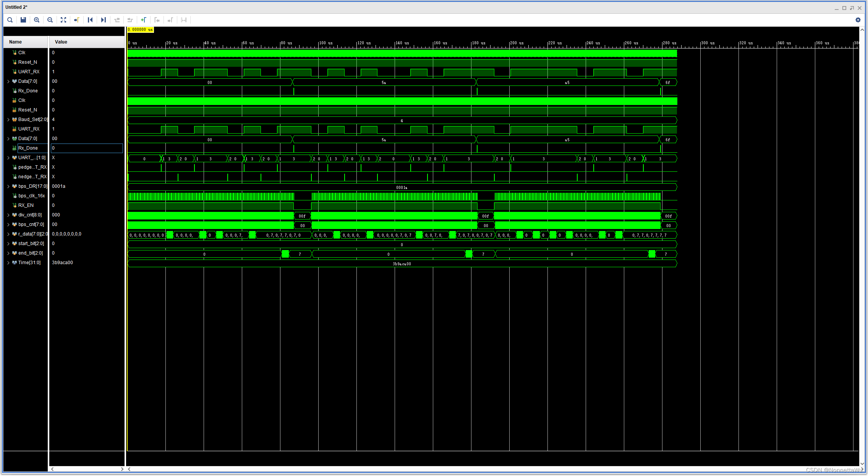Zoom out of the waveform
The height and width of the screenshot is (476, 868).
click(50, 20)
